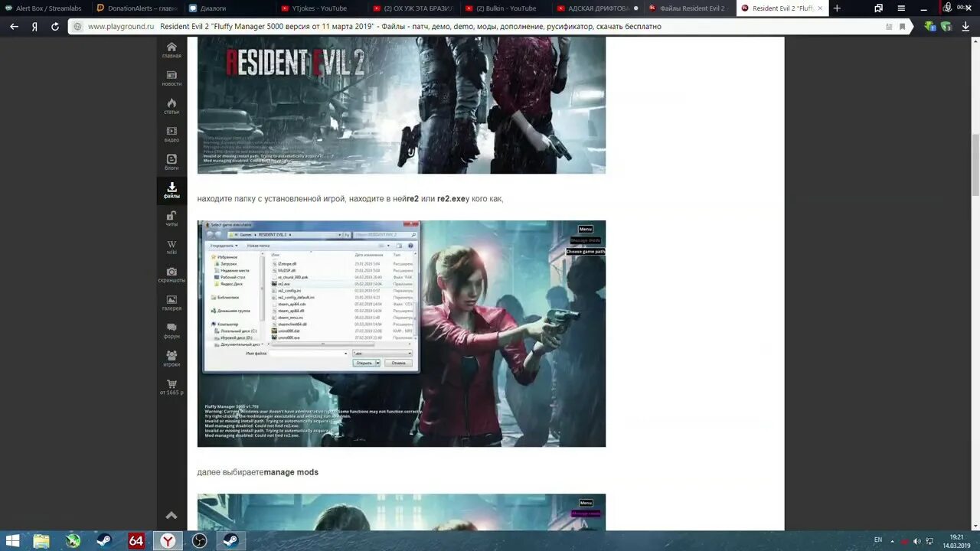Show hidden tray icons arrow
The image size is (980, 551).
pyautogui.click(x=892, y=541)
